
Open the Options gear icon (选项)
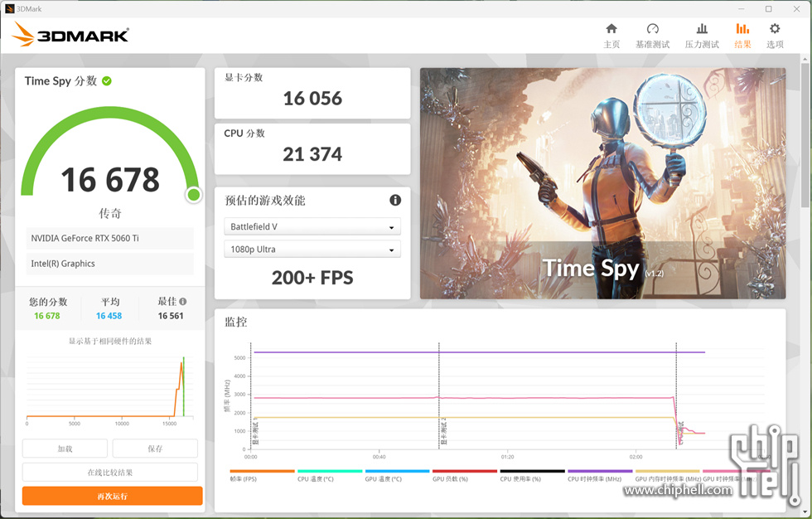tap(775, 29)
